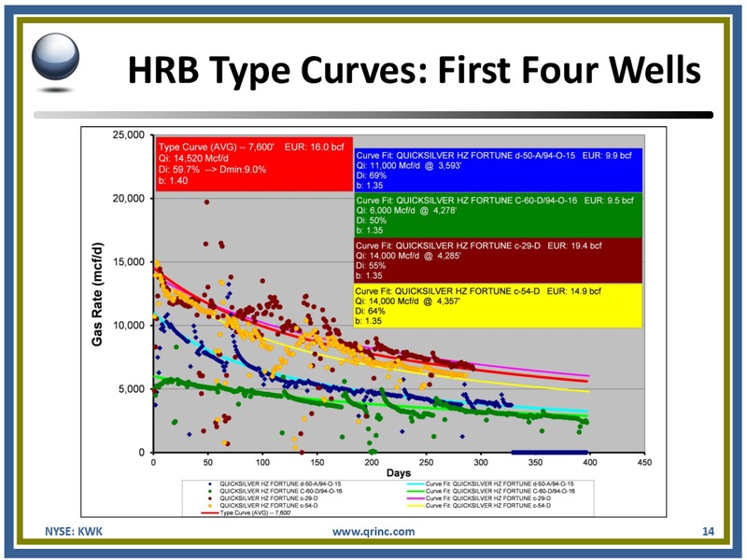Click 'EUR: 16.0 bcf' in the red box
The width and height of the screenshot is (747, 560).
(315, 147)
